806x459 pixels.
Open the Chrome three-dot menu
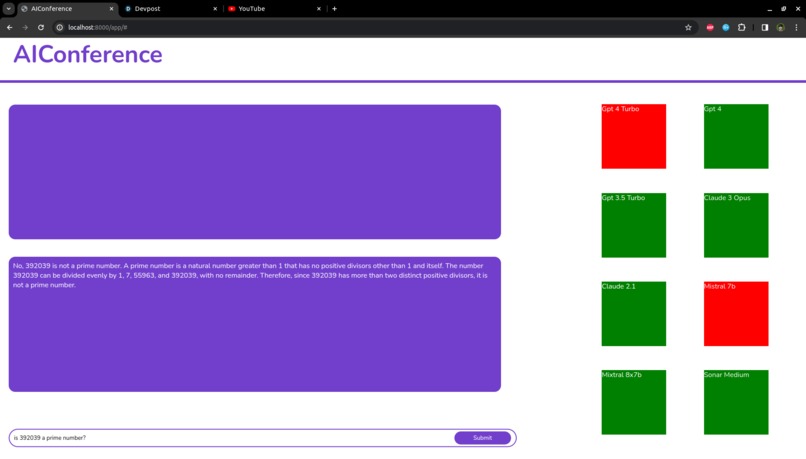796,27
